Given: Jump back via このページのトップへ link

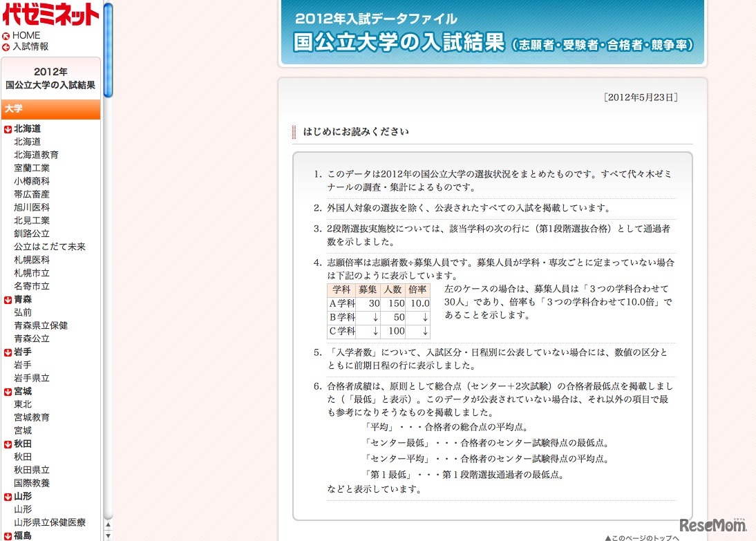Looking at the screenshot, I should [x=642, y=537].
